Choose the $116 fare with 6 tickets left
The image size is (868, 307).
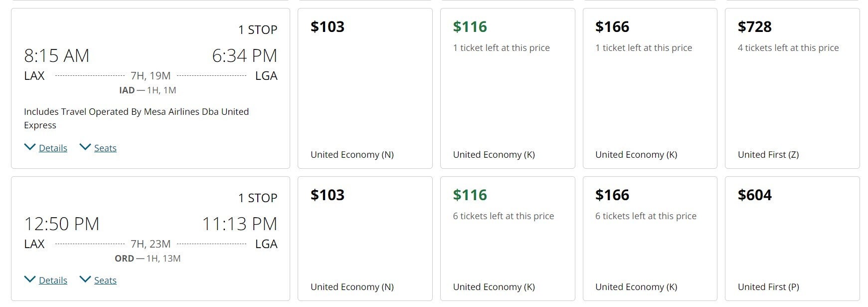508,239
